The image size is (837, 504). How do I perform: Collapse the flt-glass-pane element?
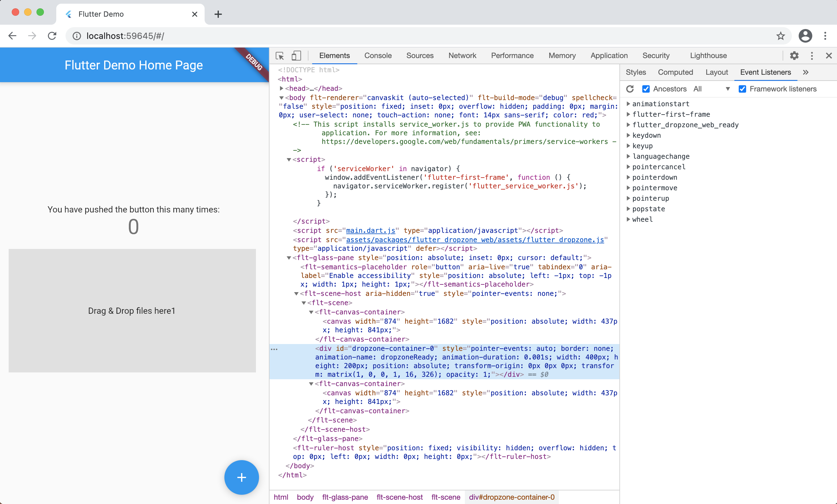point(289,258)
